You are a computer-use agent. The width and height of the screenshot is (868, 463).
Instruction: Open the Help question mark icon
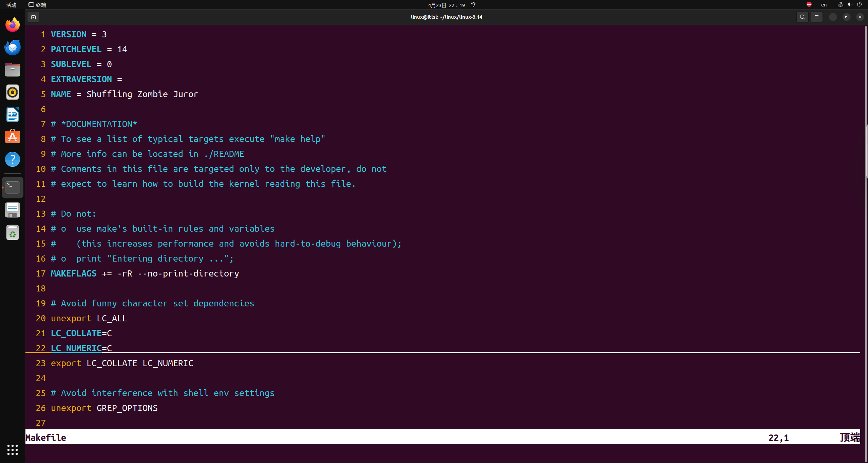(13, 159)
